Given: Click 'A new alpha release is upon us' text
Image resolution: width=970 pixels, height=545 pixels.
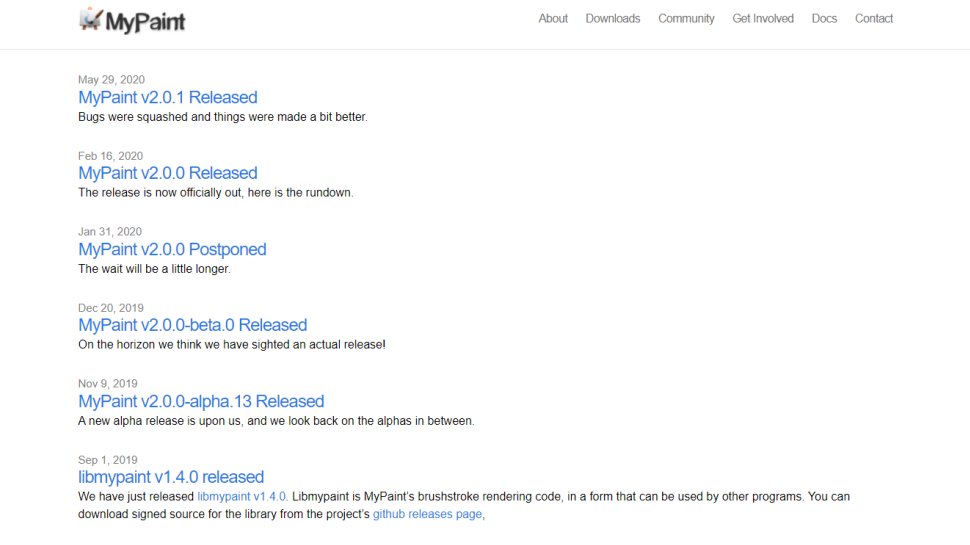Looking at the screenshot, I should [x=276, y=421].
